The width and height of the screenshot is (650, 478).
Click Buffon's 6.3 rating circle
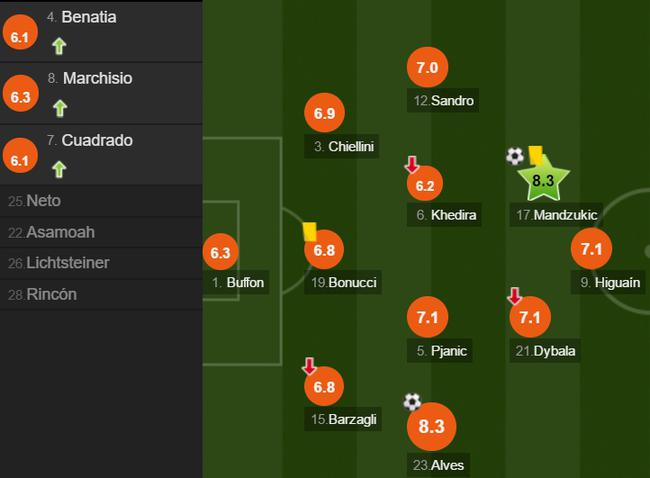pyautogui.click(x=221, y=254)
